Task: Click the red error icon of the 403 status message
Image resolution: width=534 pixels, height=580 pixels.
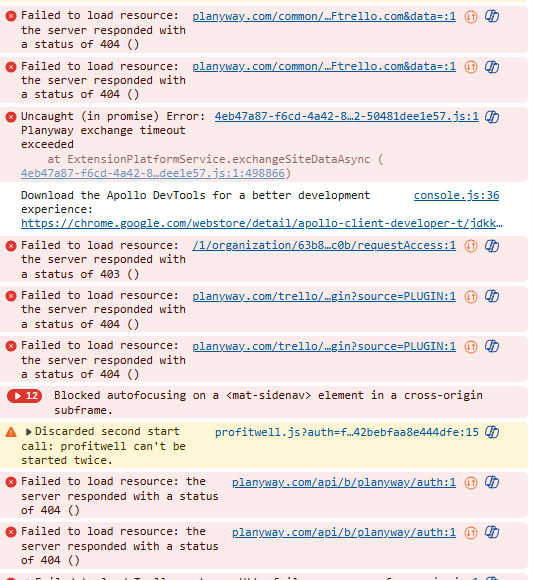Action: pyautogui.click(x=11, y=246)
